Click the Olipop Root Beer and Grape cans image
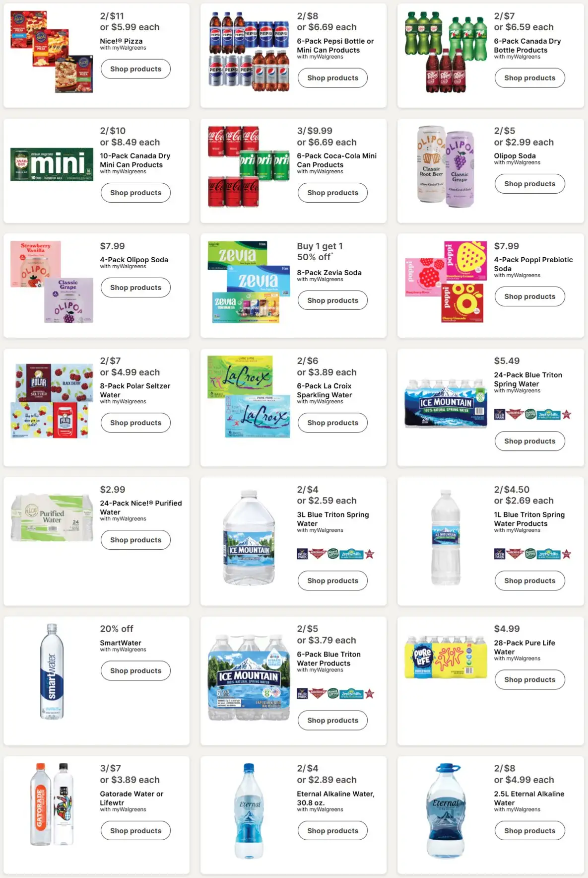Screen dimensions: 588x878 (x=446, y=166)
